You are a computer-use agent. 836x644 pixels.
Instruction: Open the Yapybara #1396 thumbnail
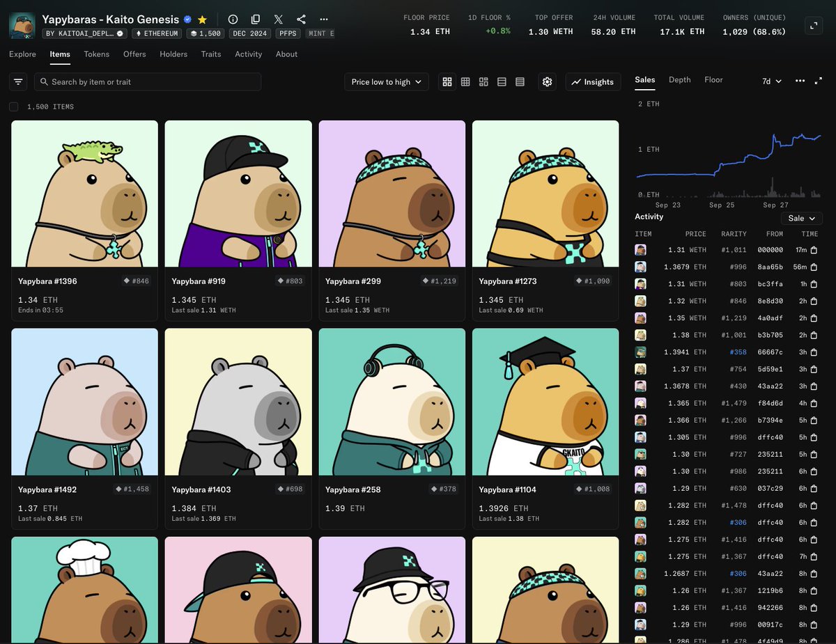coord(85,194)
